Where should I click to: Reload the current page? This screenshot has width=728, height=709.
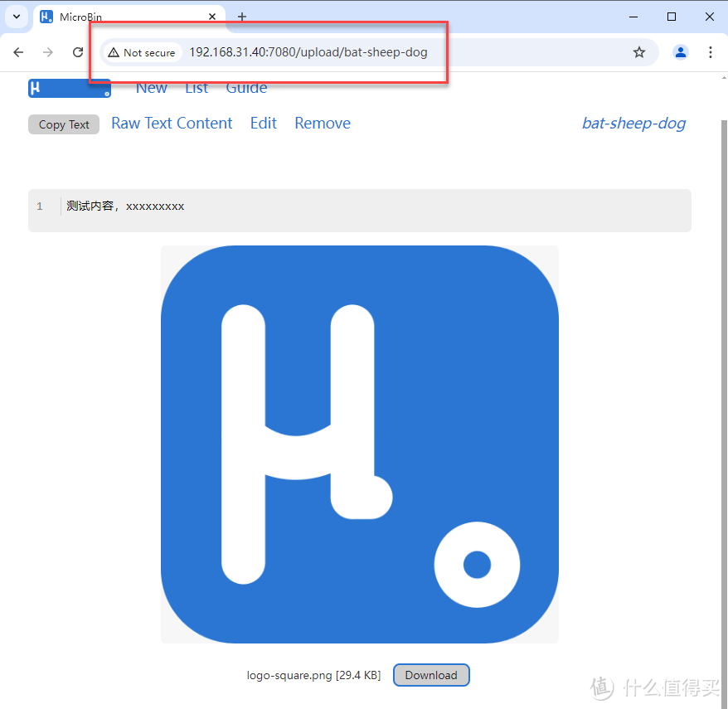pos(78,51)
